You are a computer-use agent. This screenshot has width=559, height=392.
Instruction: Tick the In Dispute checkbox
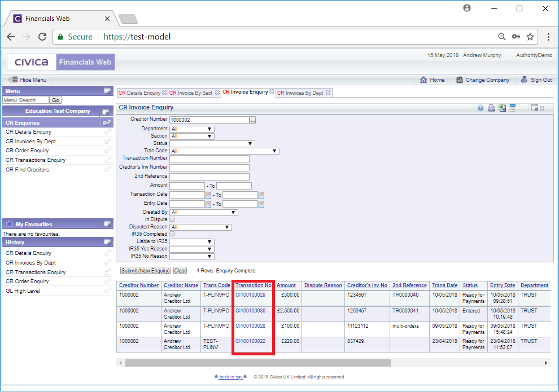[172, 219]
